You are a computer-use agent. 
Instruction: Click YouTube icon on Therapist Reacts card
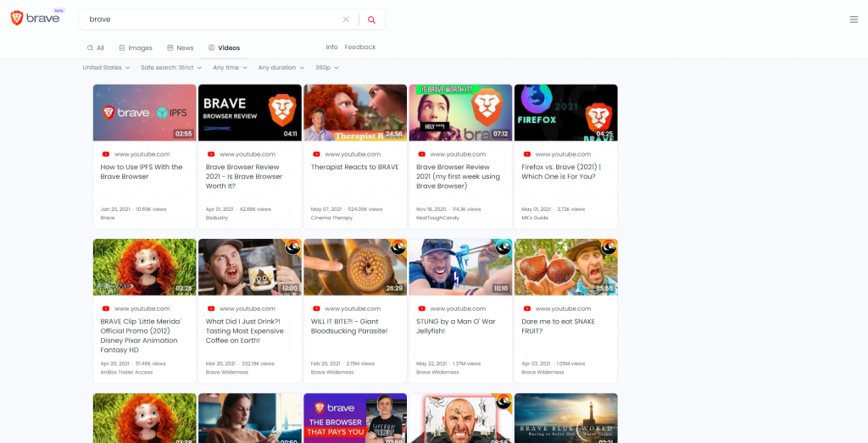(316, 154)
